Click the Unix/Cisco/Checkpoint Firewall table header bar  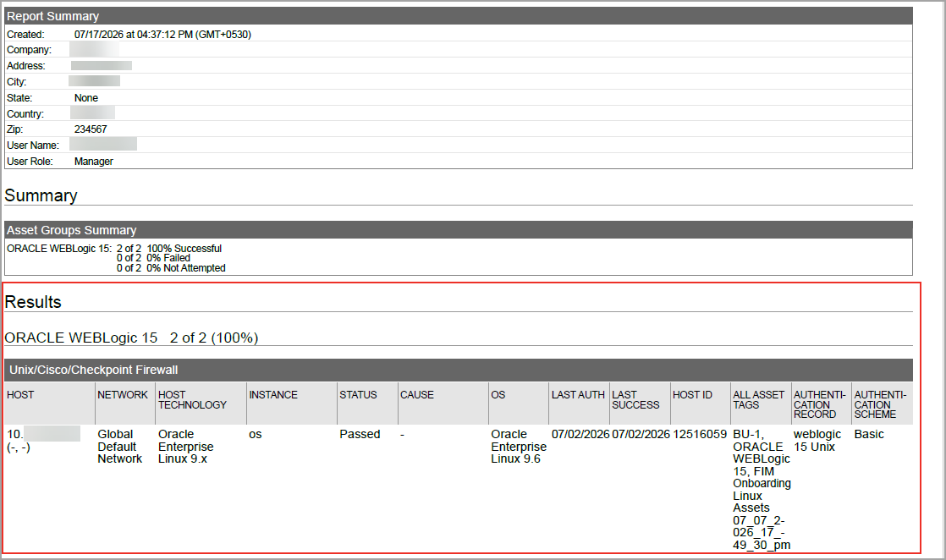click(x=459, y=370)
